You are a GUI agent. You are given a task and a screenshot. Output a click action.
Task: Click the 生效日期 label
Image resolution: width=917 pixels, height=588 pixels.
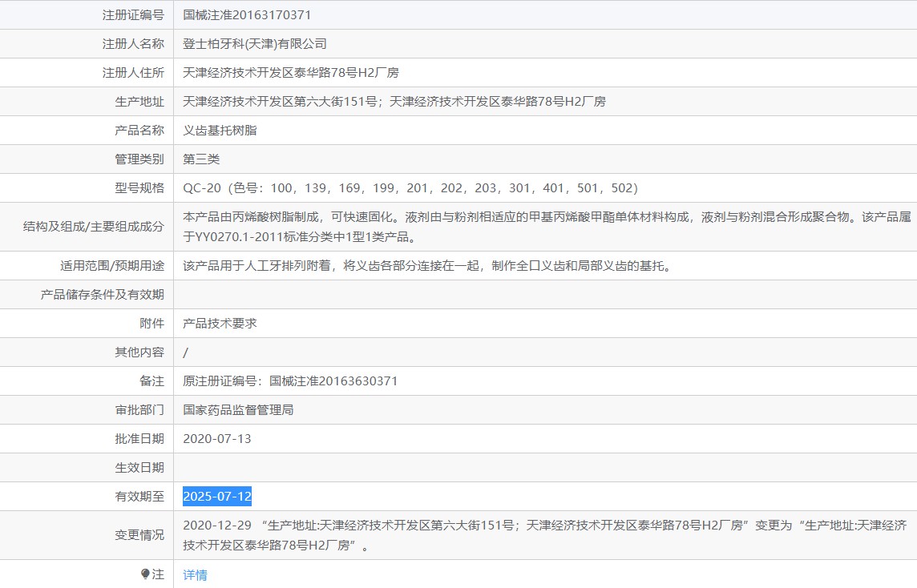click(x=139, y=468)
